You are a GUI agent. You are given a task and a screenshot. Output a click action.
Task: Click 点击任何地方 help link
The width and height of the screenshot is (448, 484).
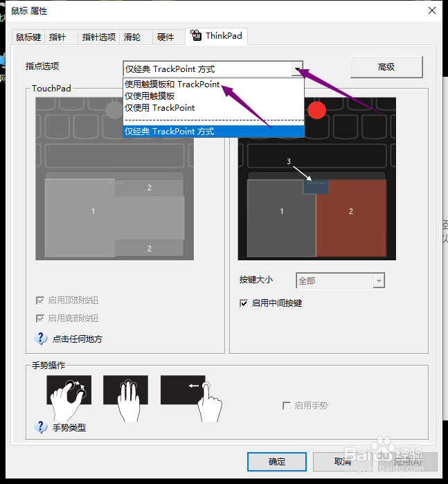coord(77,339)
